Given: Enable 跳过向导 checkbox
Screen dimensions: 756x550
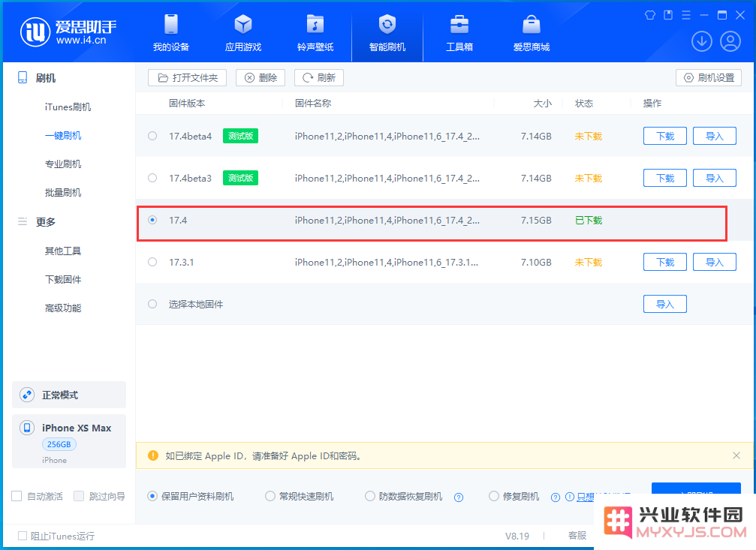Looking at the screenshot, I should (x=79, y=496).
